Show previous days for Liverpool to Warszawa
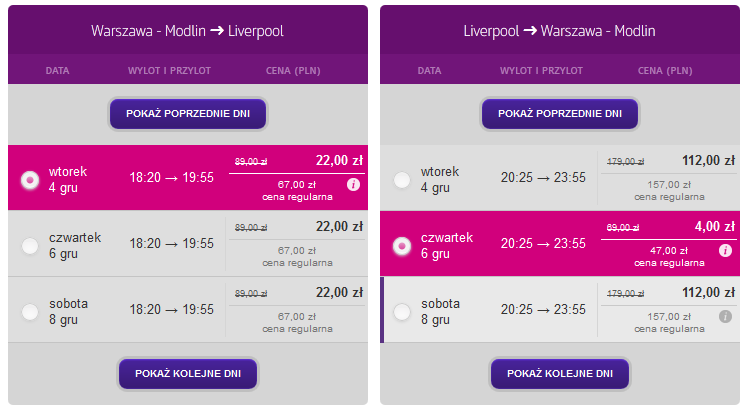Image resolution: width=745 pixels, height=419 pixels. (x=560, y=114)
